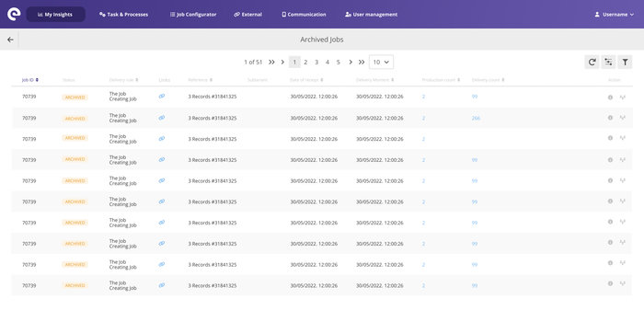
Task: Expand the Username account dropdown
Action: 615,15
